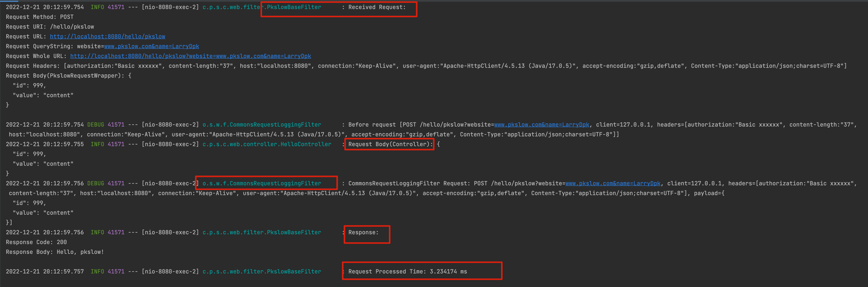Click 'Response Body: Hello, pkslow!' line
Screen dimensions: 868x287
coord(55,252)
